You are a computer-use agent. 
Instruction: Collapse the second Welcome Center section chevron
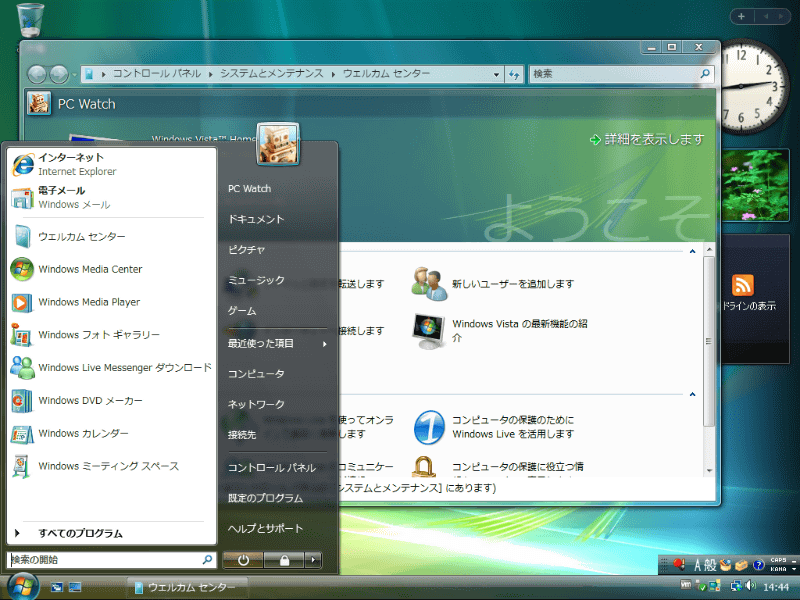click(692, 394)
